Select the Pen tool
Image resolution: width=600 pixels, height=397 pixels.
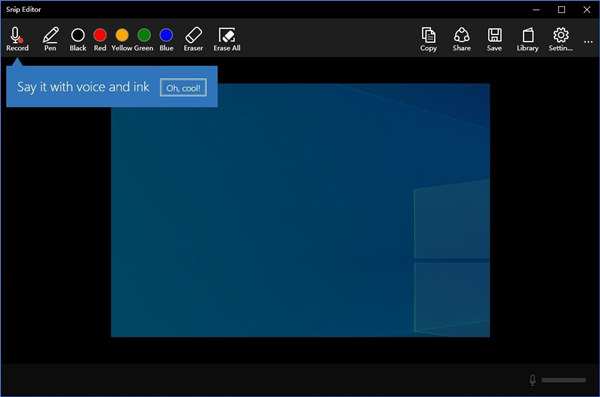50,39
